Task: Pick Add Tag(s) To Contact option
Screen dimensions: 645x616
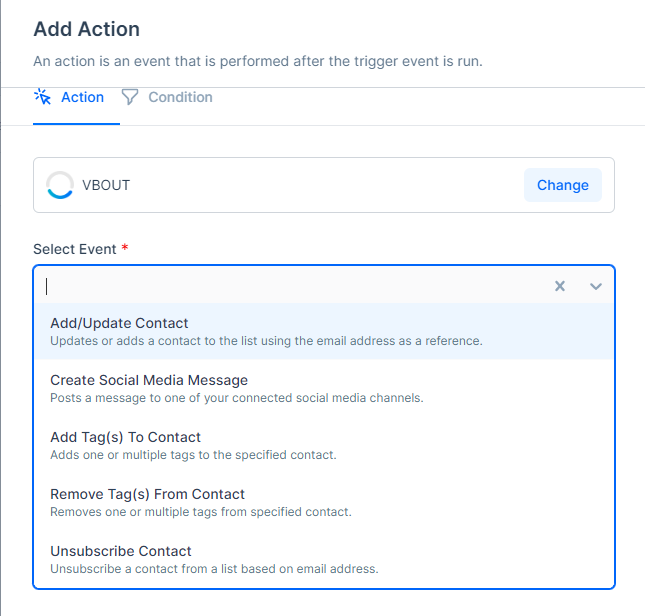Action: [x=126, y=437]
